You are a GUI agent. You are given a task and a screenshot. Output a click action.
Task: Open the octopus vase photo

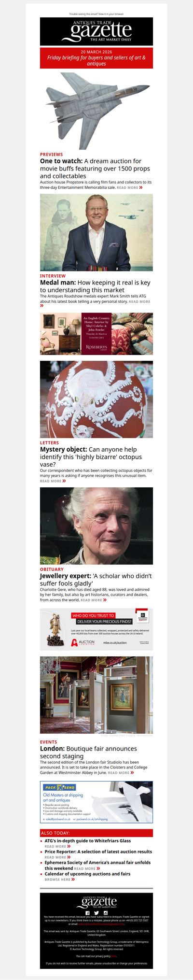[x=96, y=399]
